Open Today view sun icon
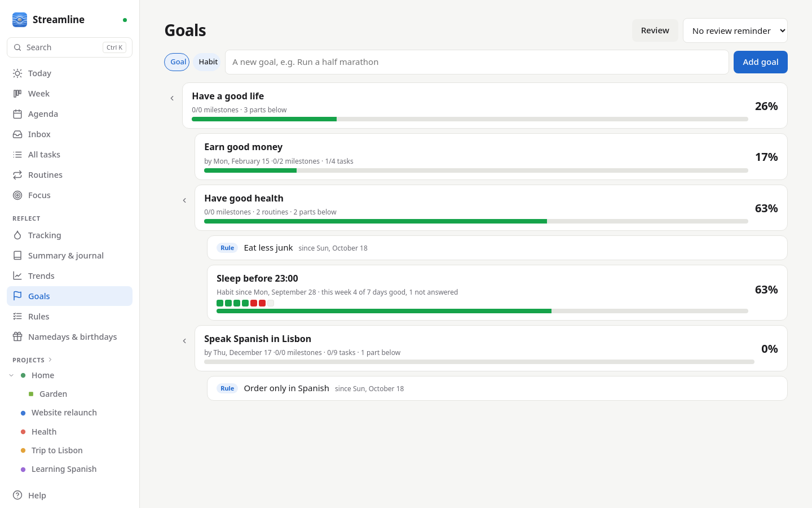Image resolution: width=812 pixels, height=508 pixels. tap(17, 73)
